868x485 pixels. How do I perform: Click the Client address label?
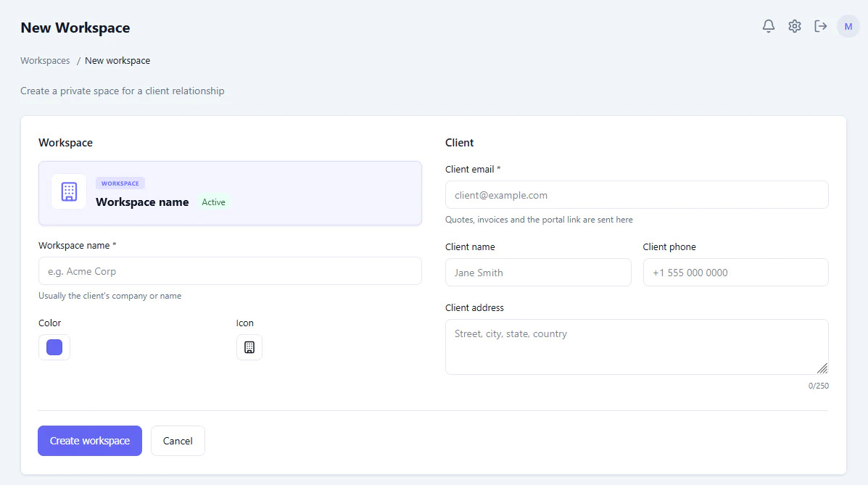474,308
